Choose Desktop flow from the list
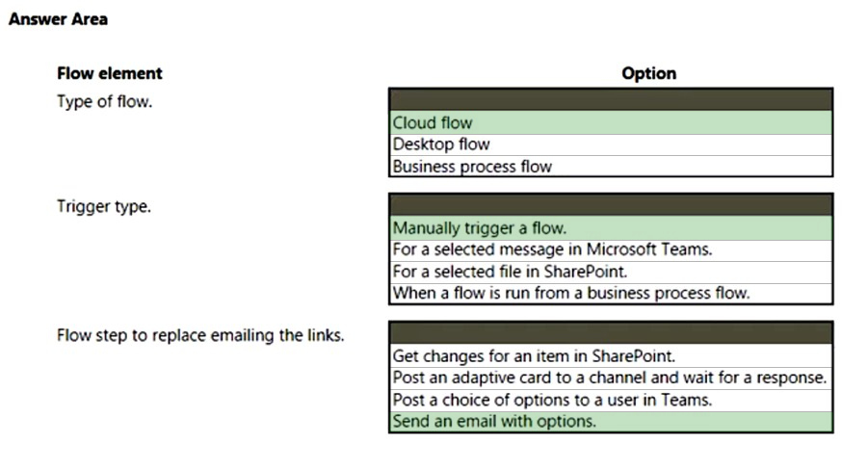 [x=611, y=144]
